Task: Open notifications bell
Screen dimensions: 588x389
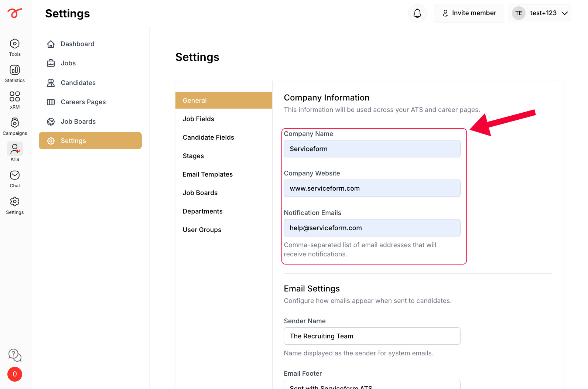Action: click(417, 13)
